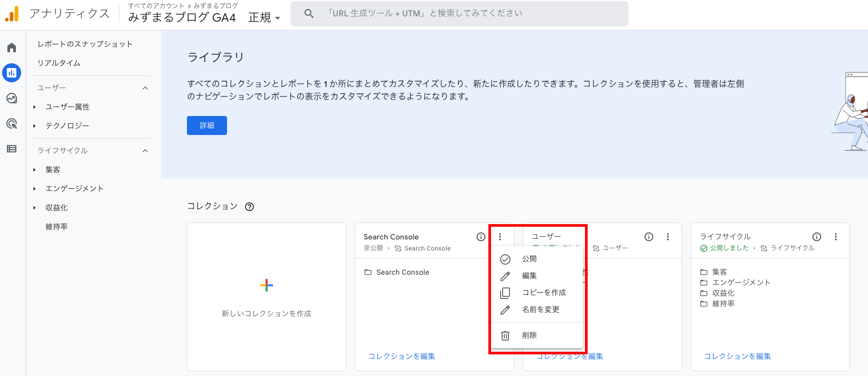Open レポートのスナップショット in sidebar
Viewport: 868px width, 376px height.
[85, 44]
